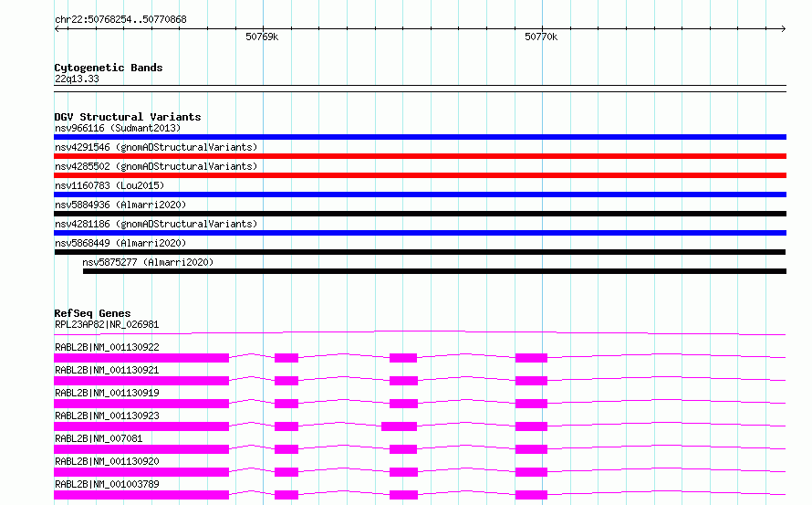Open the RABL2B|NM_001130920 transcript label
This screenshot has width=812, height=505.
pos(107,461)
